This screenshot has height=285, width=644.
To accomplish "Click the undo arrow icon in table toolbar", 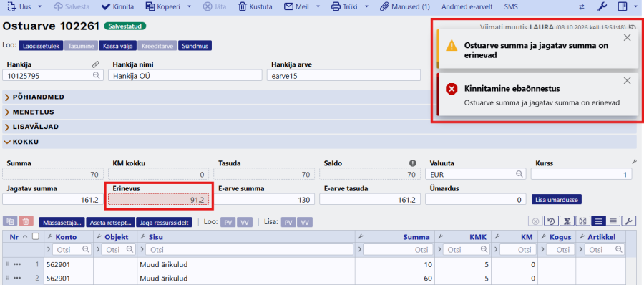I will 551,222.
